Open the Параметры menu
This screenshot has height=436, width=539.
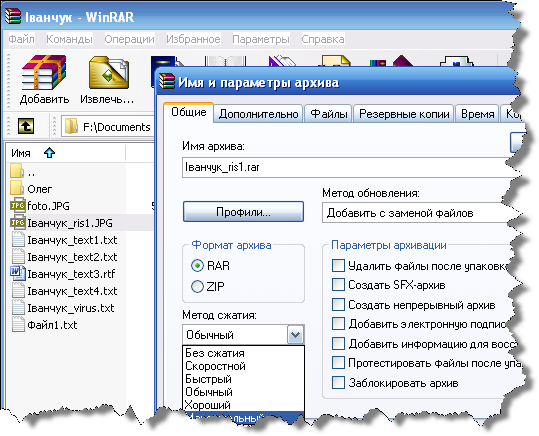261,39
